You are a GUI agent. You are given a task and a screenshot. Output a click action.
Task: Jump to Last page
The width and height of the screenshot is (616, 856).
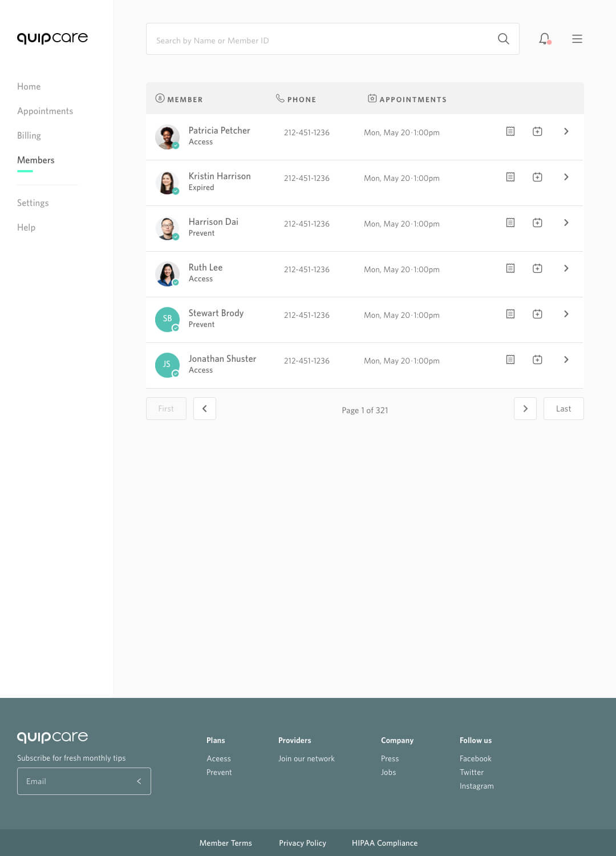click(564, 409)
